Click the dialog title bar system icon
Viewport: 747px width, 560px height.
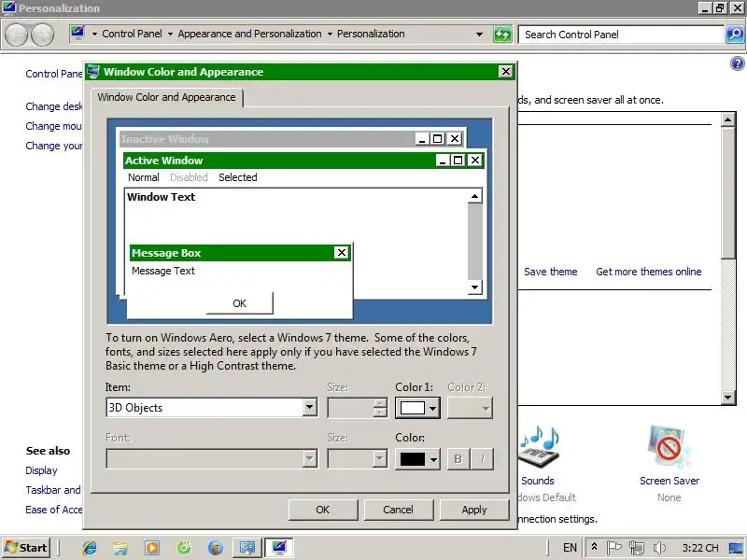click(92, 72)
